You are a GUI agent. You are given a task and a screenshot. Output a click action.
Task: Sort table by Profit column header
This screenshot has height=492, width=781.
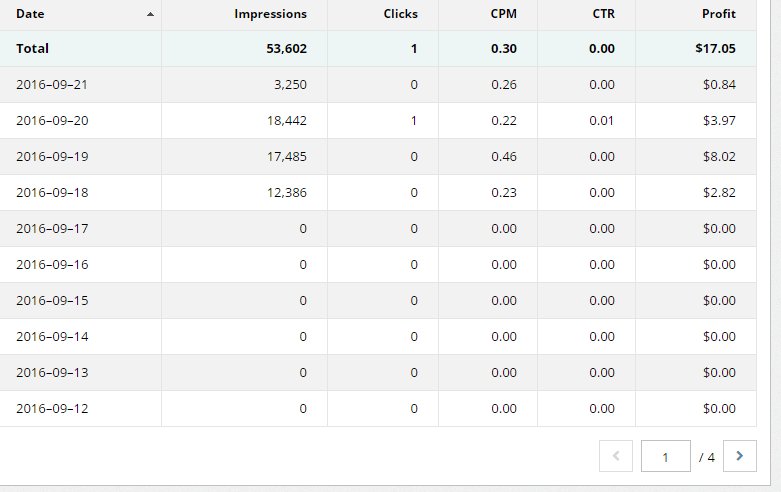(718, 14)
